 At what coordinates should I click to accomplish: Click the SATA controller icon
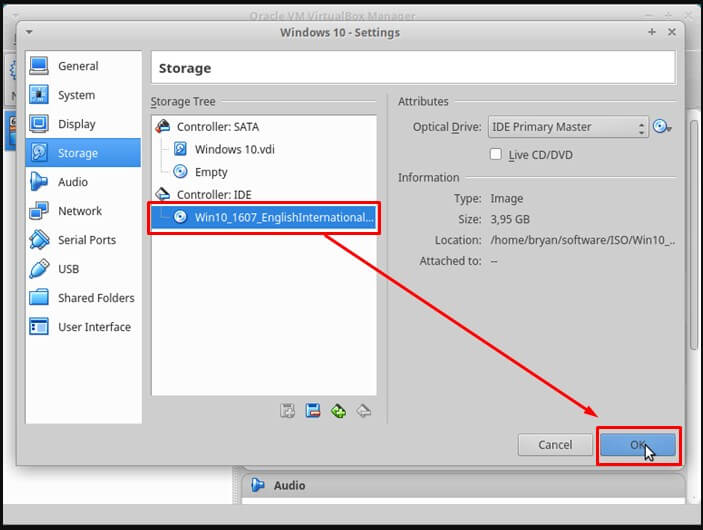163,126
